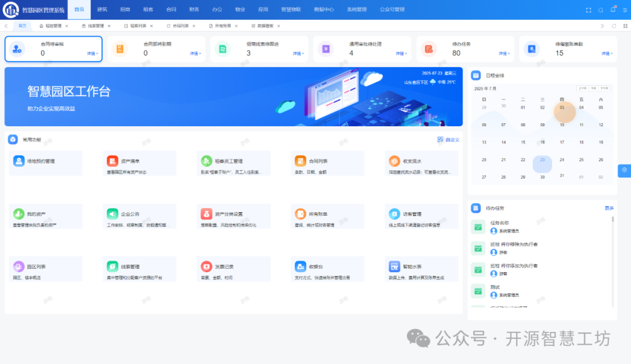The image size is (631, 364).
Task: Click the smart park system logo
Action: click(11, 10)
